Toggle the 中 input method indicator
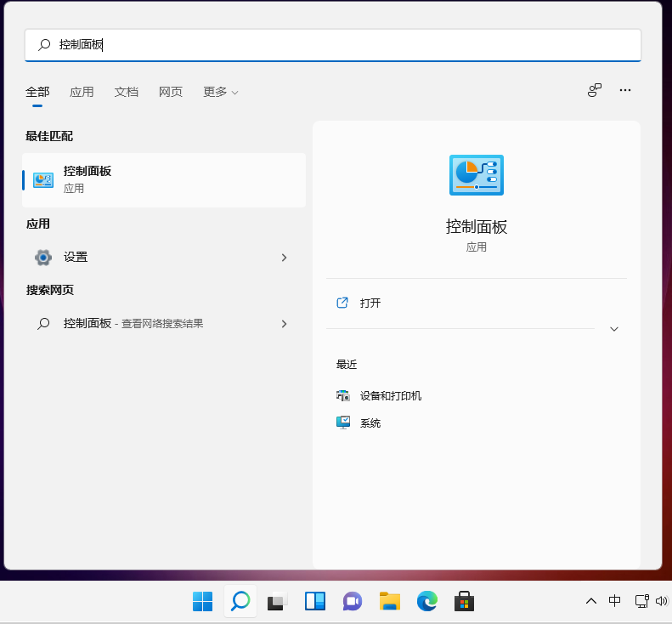This screenshot has height=624, width=672. pyautogui.click(x=615, y=601)
